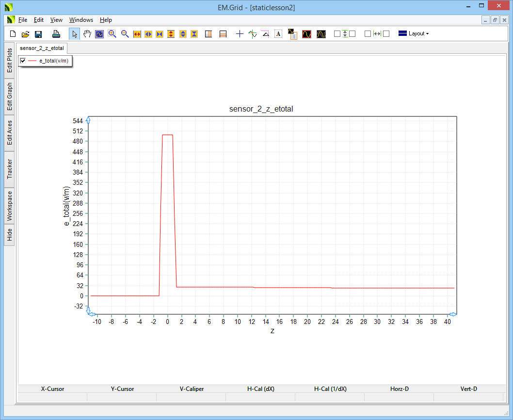The image size is (513, 420).
Task: Expand the Tracker side panel
Action: (9, 169)
